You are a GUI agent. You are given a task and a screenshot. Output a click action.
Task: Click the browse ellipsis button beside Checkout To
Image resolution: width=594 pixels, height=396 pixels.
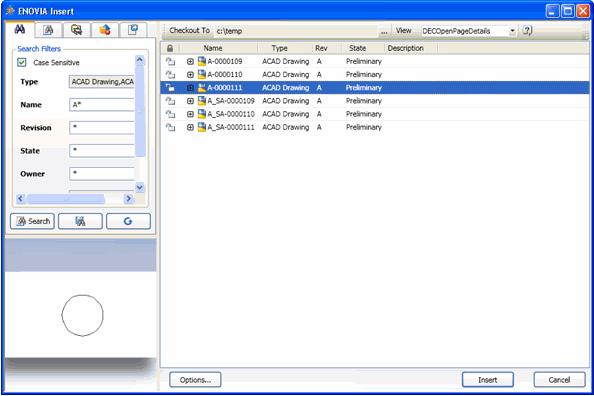[384, 31]
